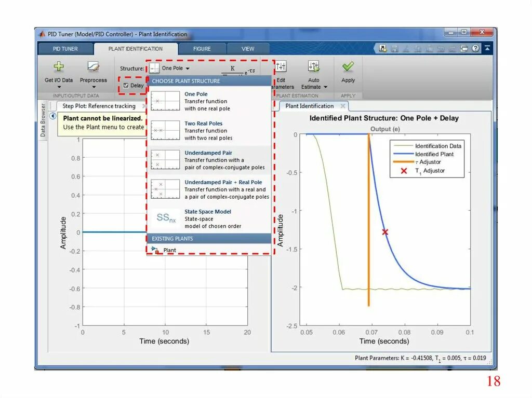532x398 pixels.
Task: Click the MATLAB logo in title bar
Action: (42, 34)
